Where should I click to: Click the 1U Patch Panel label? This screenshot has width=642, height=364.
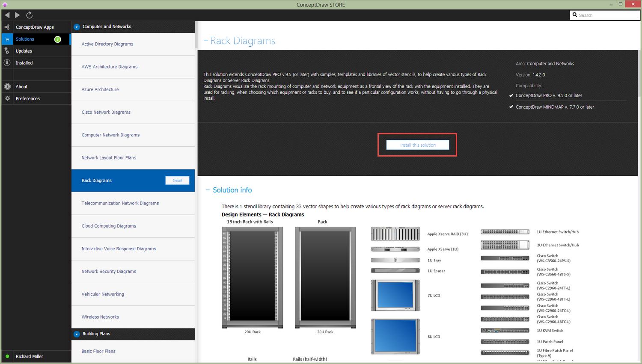(550, 342)
